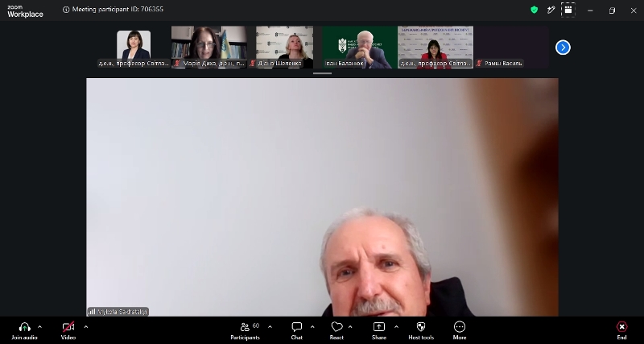Click the thumbnail strip resize handle bar
Screen dimensions: 644x344
(x=322, y=73)
